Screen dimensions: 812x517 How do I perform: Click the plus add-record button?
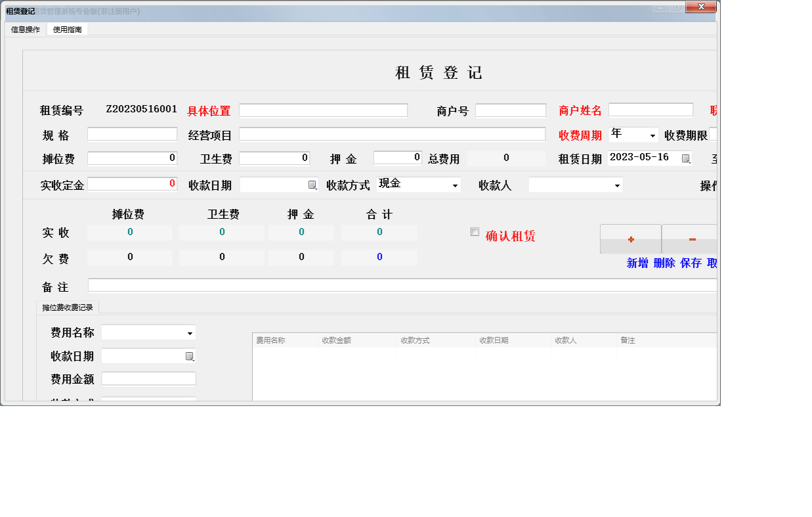(x=630, y=239)
